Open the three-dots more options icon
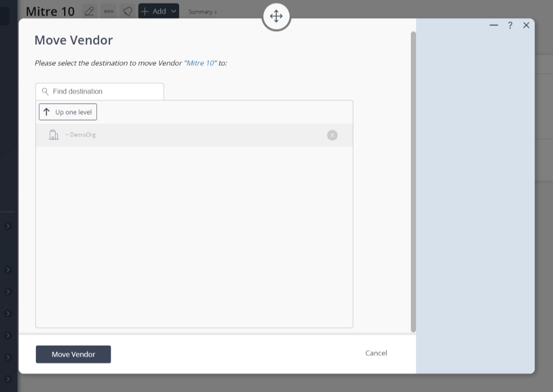This screenshot has height=392, width=553. point(108,11)
